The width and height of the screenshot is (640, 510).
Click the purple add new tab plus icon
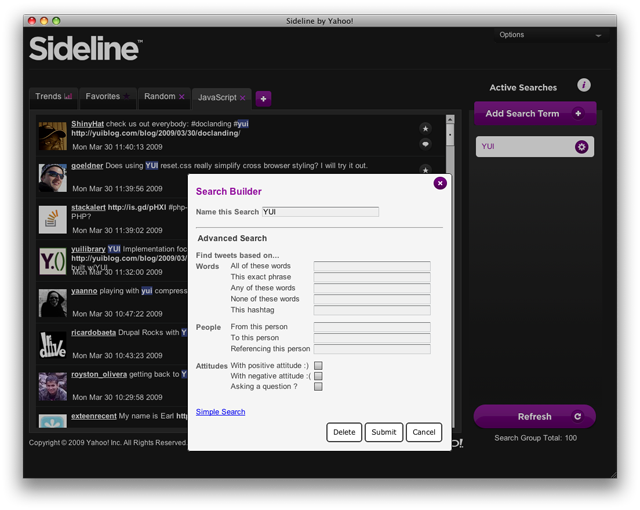(x=263, y=98)
